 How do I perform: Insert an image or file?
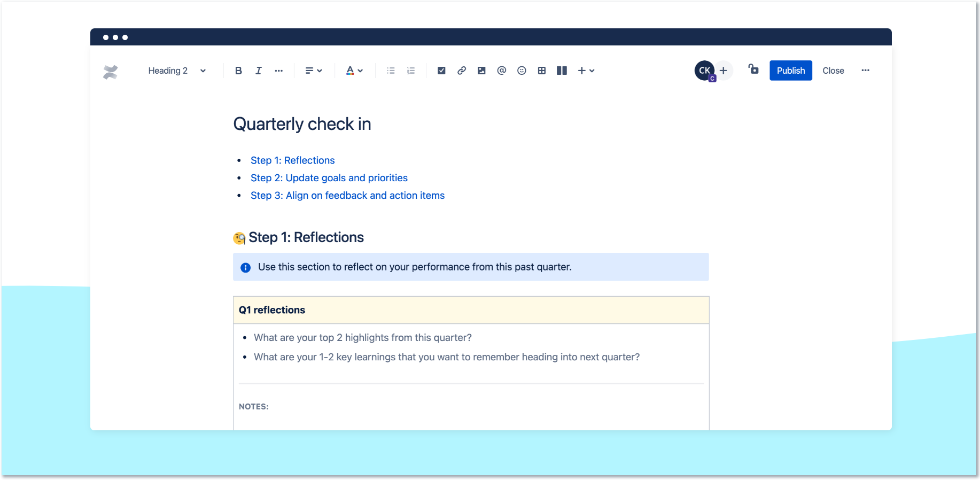coord(481,71)
